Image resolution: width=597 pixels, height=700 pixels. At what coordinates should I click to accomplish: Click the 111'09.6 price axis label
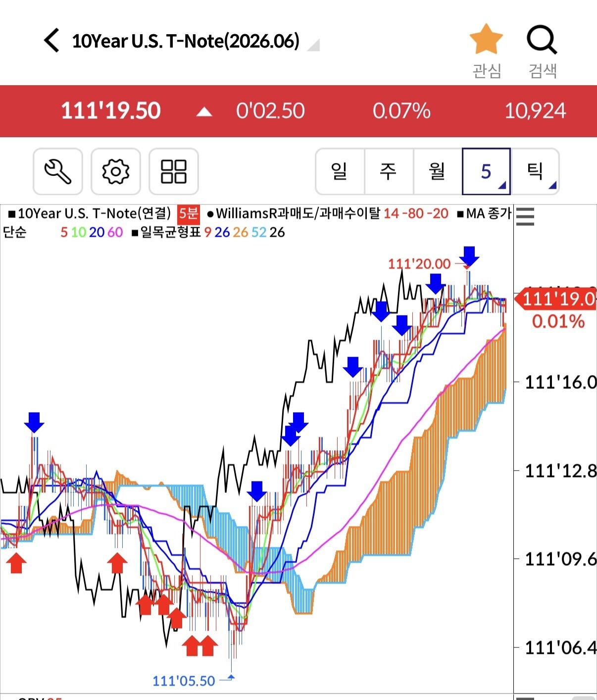(560, 559)
